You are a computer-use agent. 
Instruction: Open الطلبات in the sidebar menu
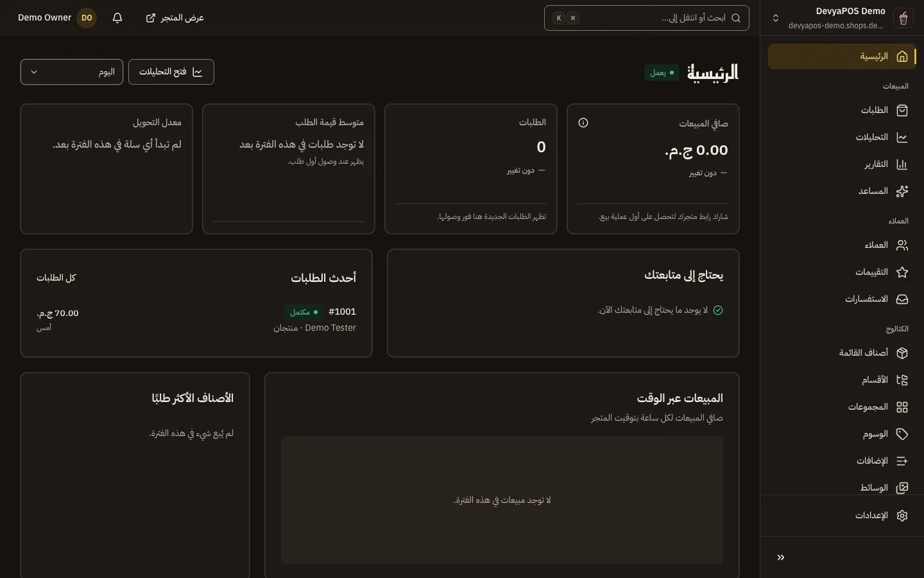[x=842, y=110]
